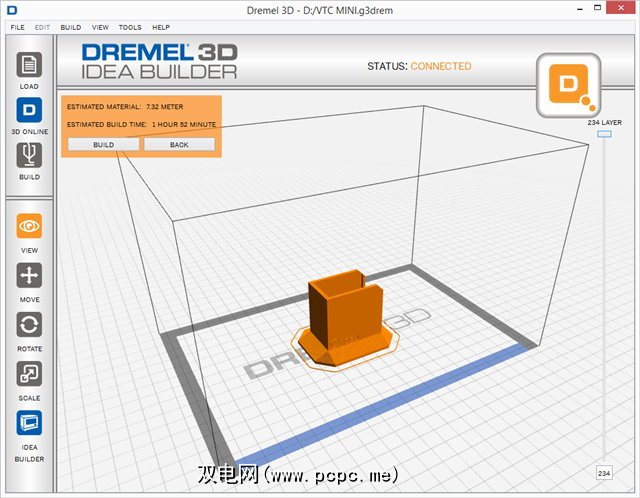Minimize the Dremel 3D window
Viewport: 640px width, 498px height.
[x=580, y=9]
